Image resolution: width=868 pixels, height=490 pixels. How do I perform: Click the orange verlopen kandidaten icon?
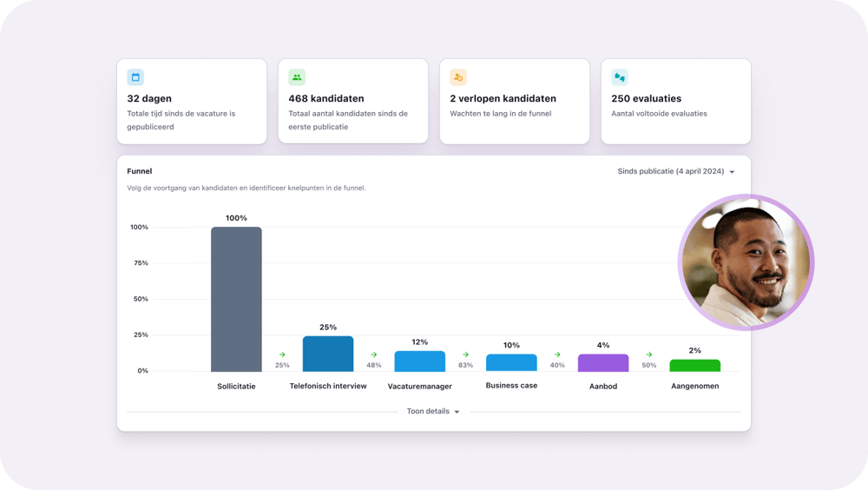[458, 76]
